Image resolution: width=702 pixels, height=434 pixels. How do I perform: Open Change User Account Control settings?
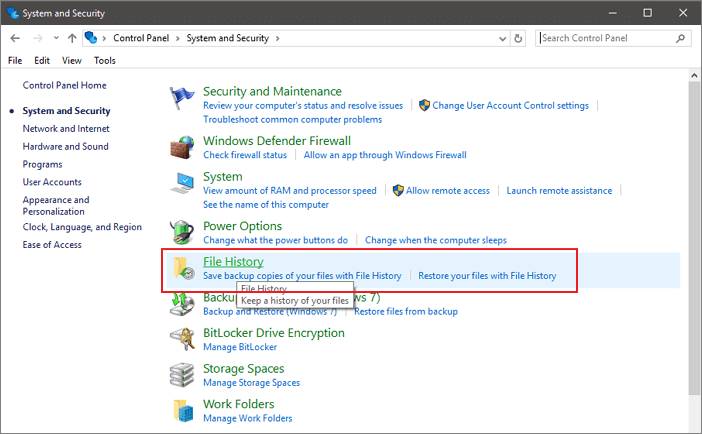(x=510, y=105)
